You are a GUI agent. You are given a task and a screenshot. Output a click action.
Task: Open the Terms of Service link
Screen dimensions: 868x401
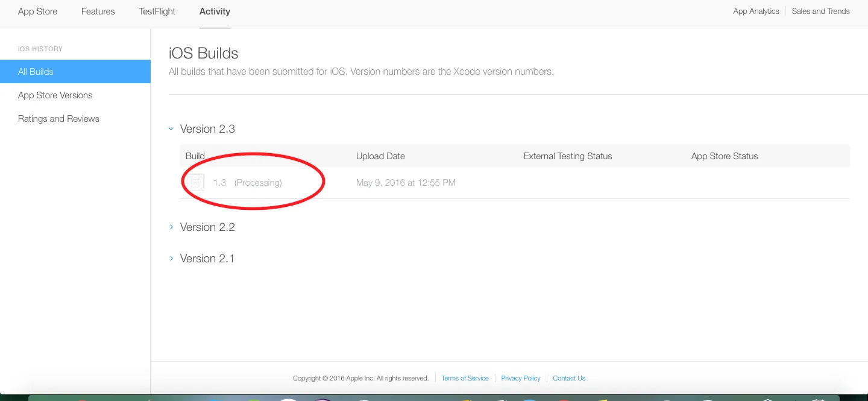(x=465, y=379)
